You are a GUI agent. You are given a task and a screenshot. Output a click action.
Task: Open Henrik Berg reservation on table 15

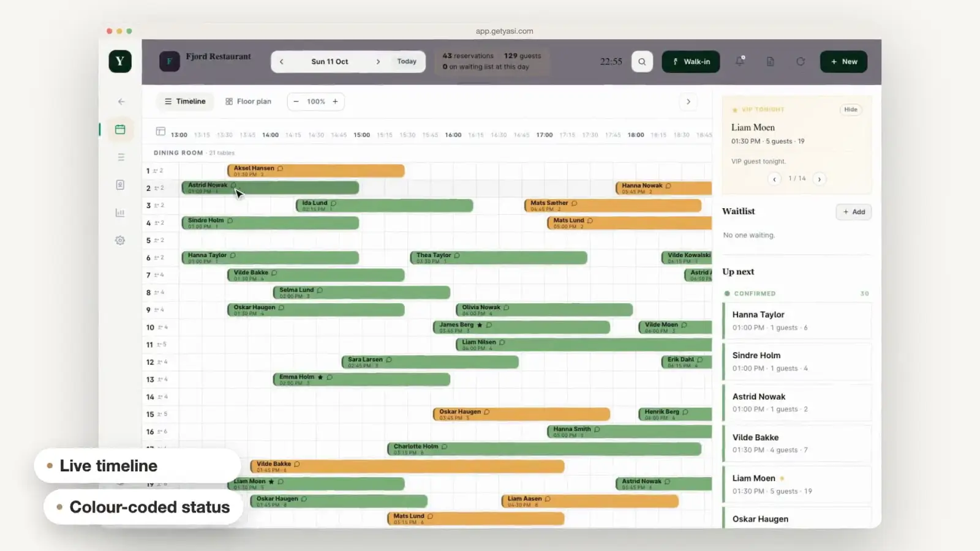click(x=675, y=414)
